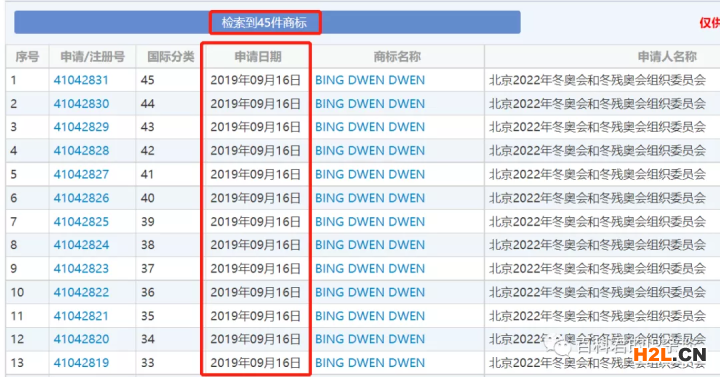Viewport: 720px width, 377px height.
Task: Open registration number 41042822 link
Action: (81, 293)
